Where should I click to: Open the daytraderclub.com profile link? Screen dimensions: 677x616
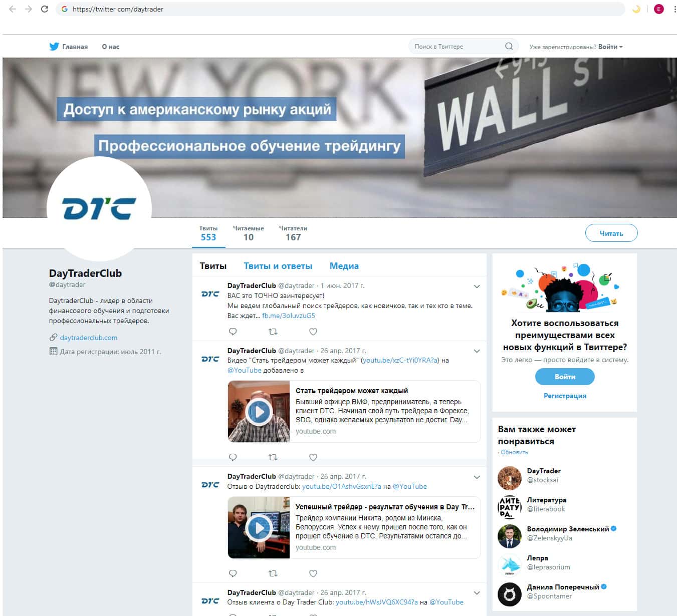(x=89, y=338)
